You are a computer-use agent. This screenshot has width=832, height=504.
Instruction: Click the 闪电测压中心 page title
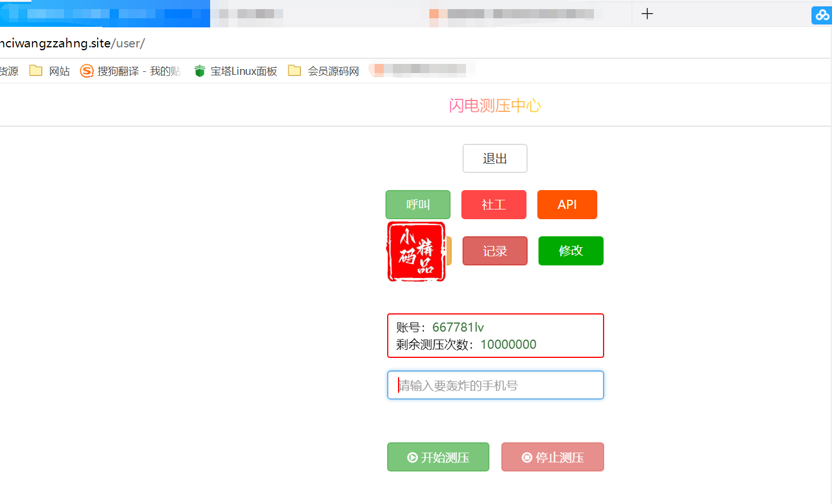pyautogui.click(x=495, y=106)
